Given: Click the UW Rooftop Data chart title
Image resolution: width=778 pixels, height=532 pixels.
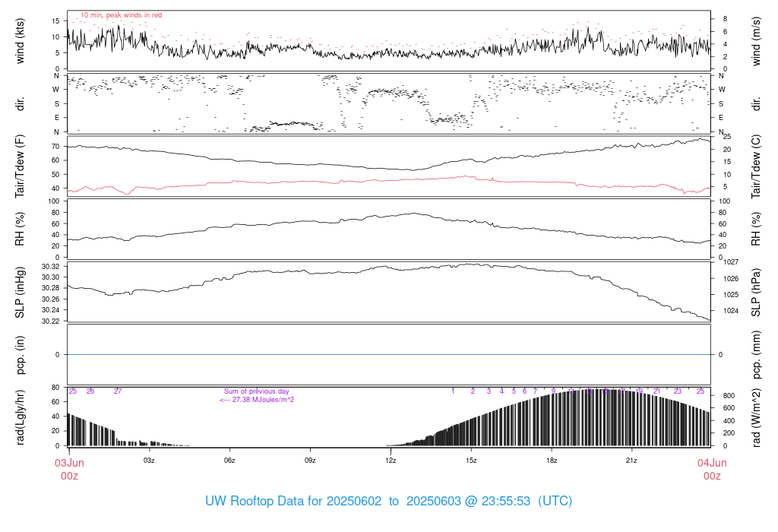Looking at the screenshot, I should click(x=388, y=502).
